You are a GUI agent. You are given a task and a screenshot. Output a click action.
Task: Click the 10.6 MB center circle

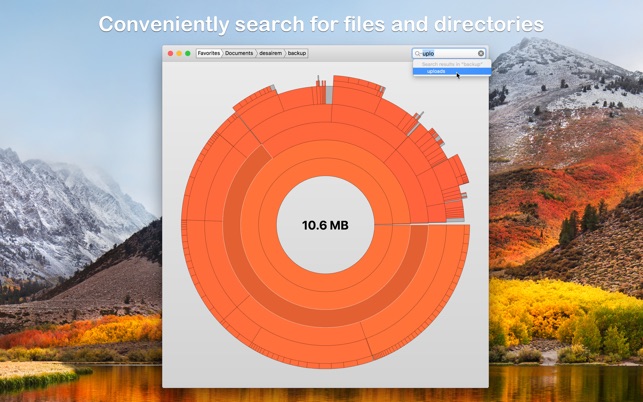click(x=325, y=225)
